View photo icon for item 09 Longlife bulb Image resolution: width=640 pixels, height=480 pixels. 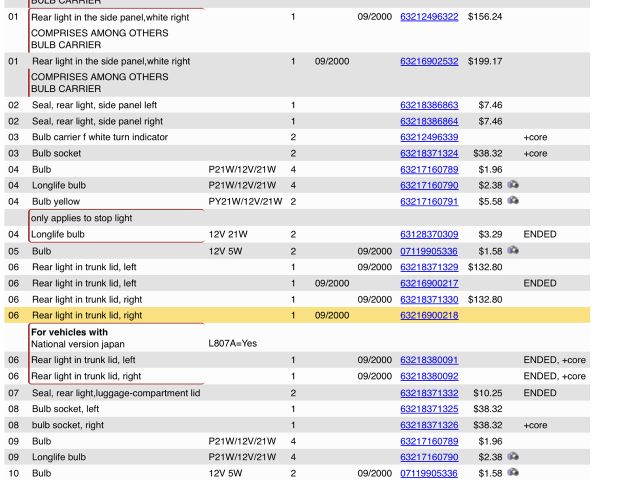click(x=513, y=457)
